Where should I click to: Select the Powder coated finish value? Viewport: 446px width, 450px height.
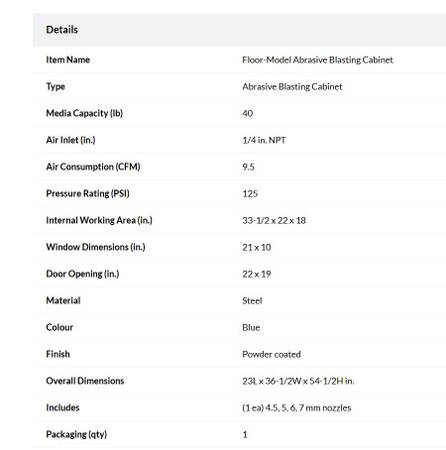coord(272,354)
